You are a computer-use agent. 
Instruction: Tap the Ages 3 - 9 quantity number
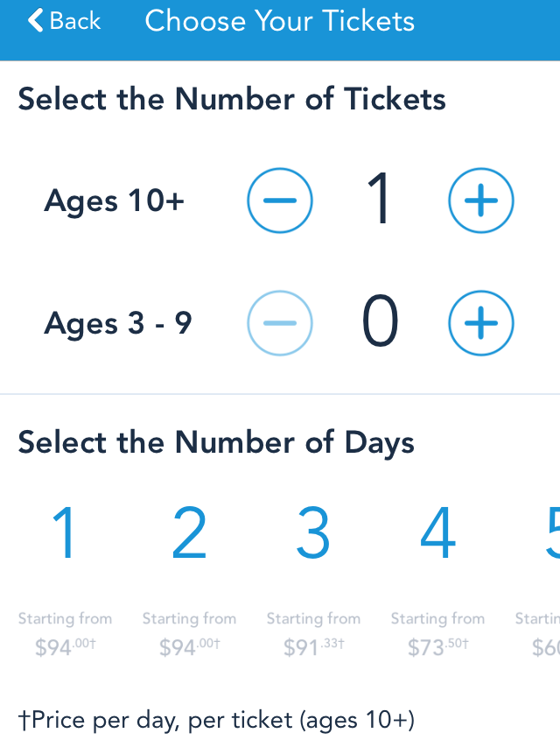click(380, 323)
